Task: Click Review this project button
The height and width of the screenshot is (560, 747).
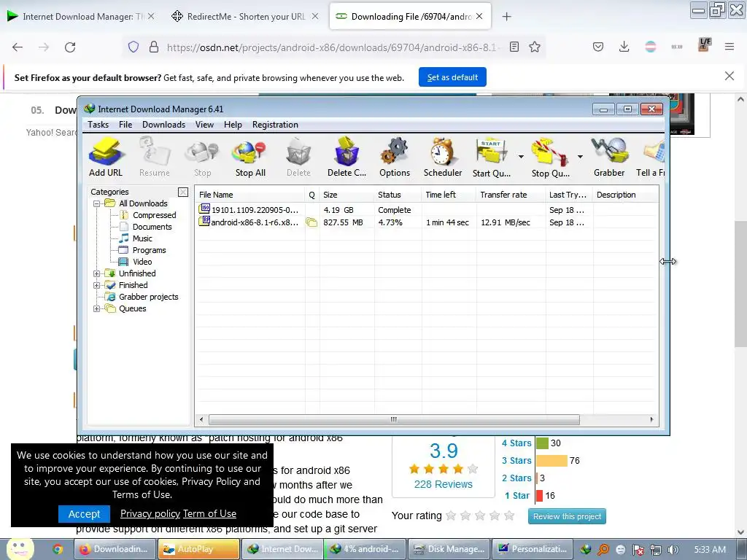Action: [x=567, y=516]
